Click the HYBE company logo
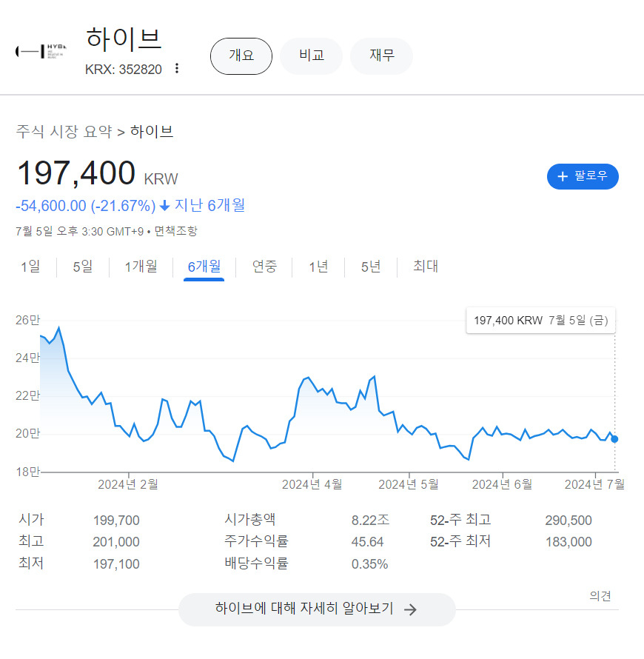The width and height of the screenshot is (644, 659). pyautogui.click(x=41, y=51)
